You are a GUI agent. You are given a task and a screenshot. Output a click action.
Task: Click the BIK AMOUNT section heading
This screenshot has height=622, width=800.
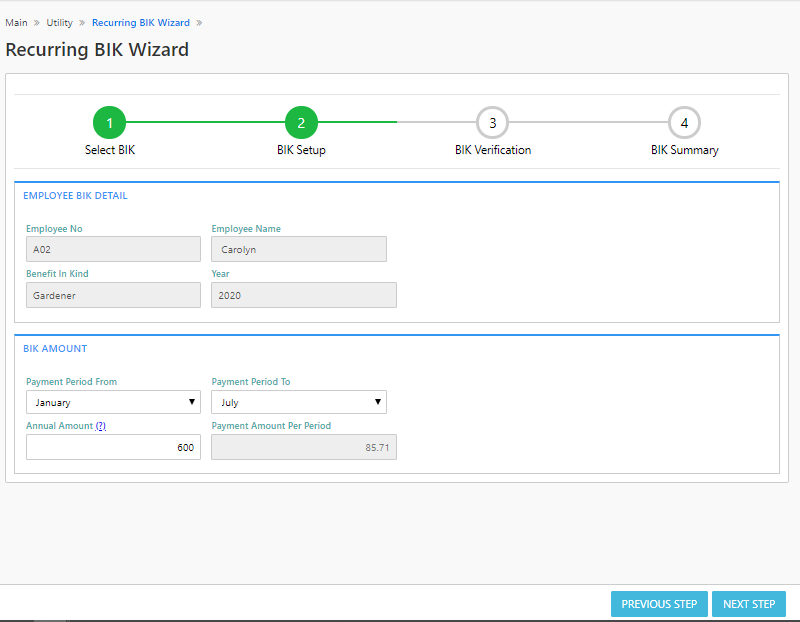point(55,349)
